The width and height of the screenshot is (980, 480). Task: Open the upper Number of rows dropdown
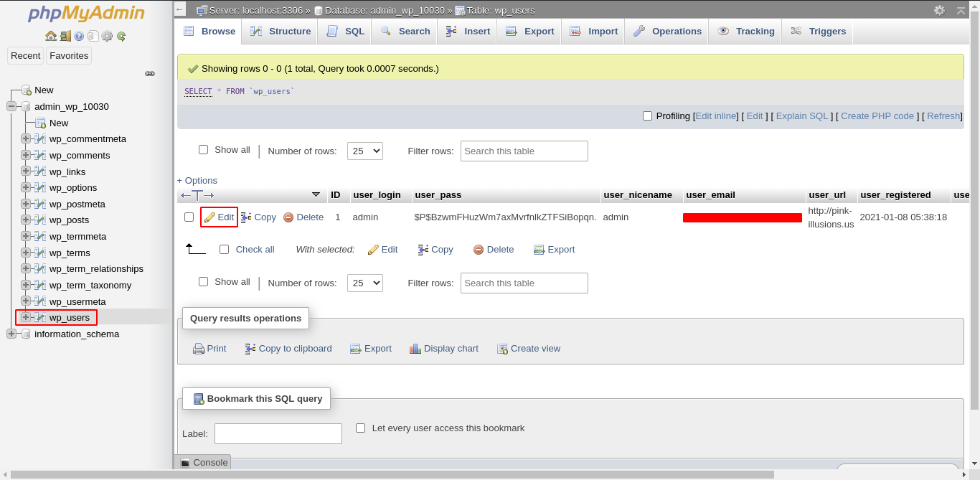pos(365,151)
